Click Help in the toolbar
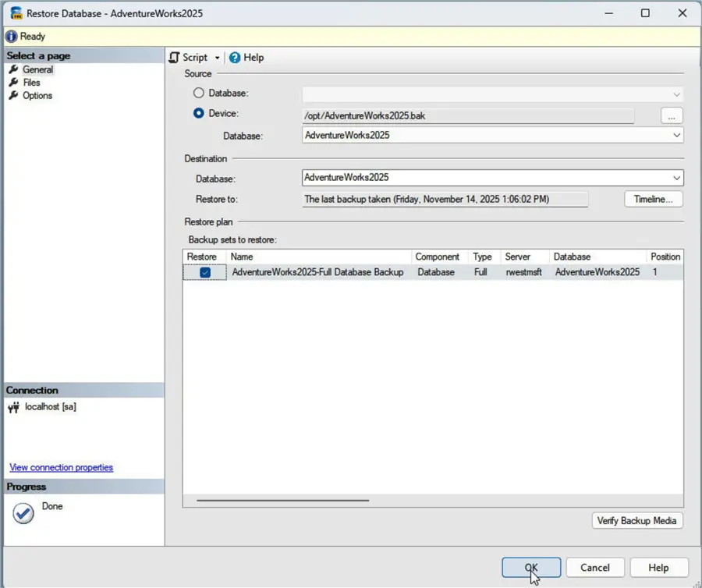Viewport: 702px width, 588px height. (246, 57)
